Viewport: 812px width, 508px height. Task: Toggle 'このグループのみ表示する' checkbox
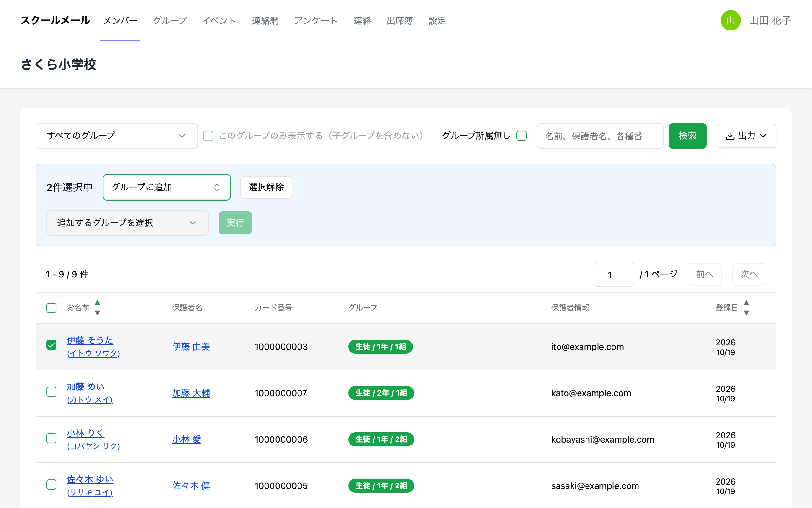(x=208, y=136)
